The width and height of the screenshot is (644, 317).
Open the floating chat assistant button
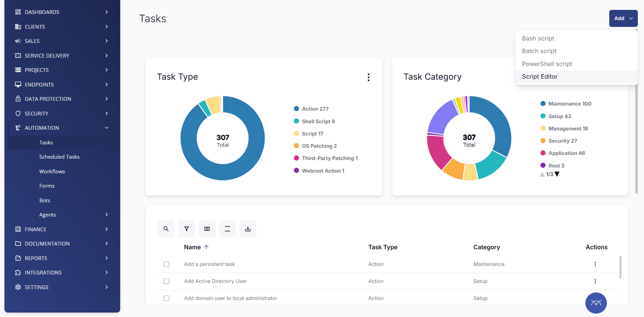coord(596,303)
